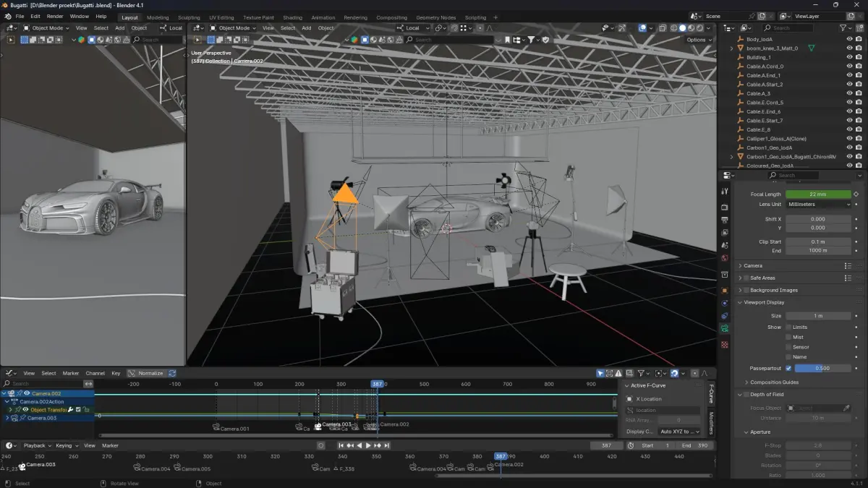868x488 pixels.
Task: Click the Focal Length 22 mm field
Action: click(819, 194)
